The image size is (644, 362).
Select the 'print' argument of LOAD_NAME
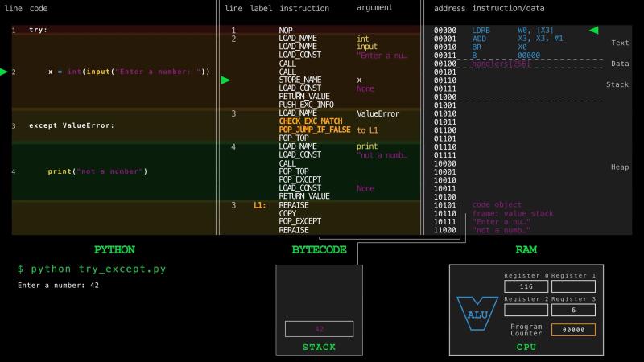tap(367, 146)
